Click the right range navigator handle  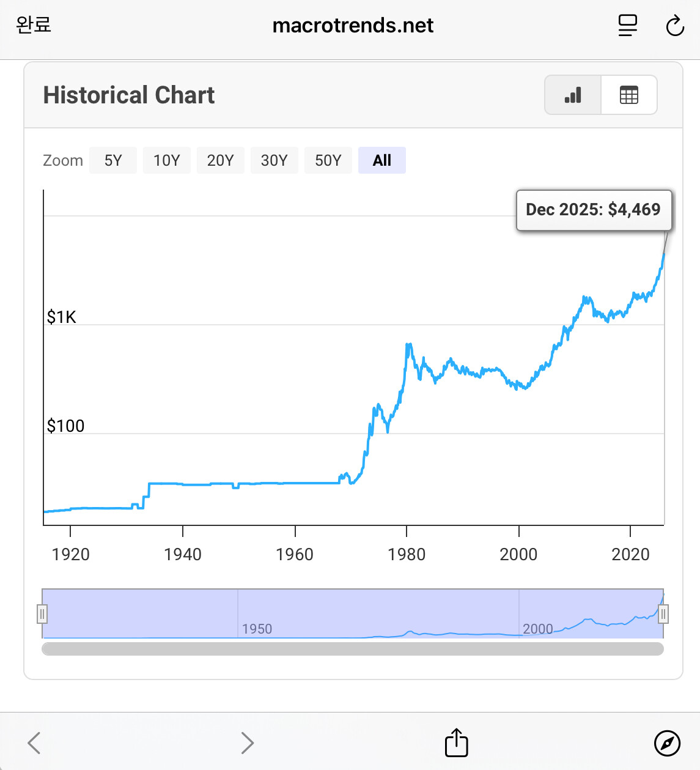663,613
